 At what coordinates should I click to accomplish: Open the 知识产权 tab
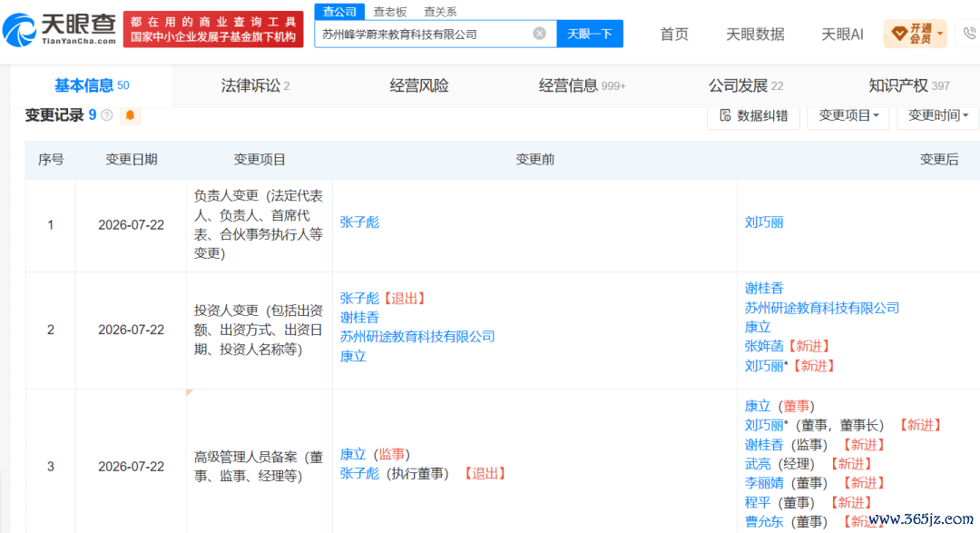[908, 85]
